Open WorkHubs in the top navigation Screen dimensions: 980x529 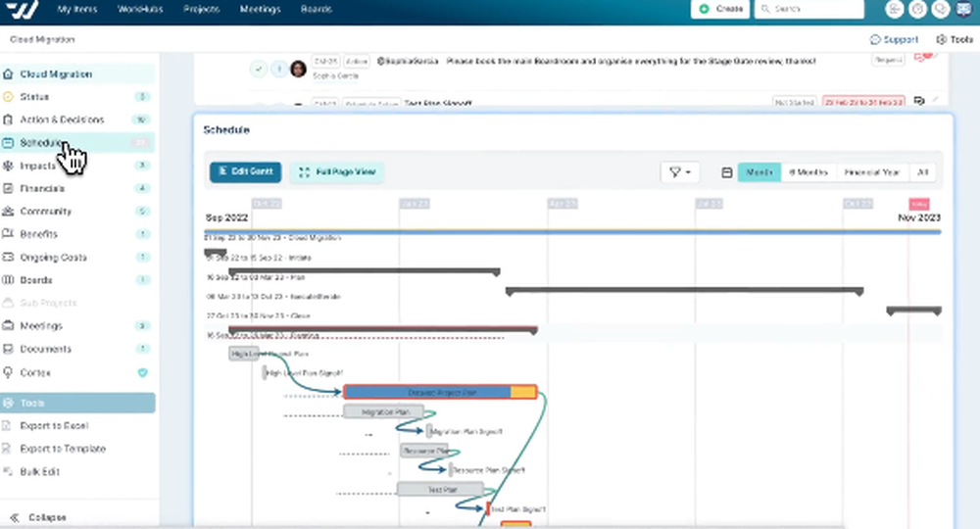(140, 10)
